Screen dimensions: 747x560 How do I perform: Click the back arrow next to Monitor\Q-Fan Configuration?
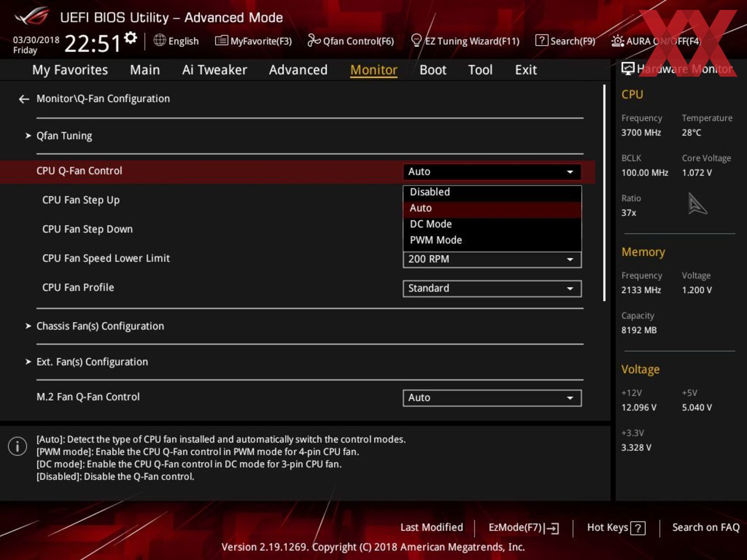click(24, 99)
